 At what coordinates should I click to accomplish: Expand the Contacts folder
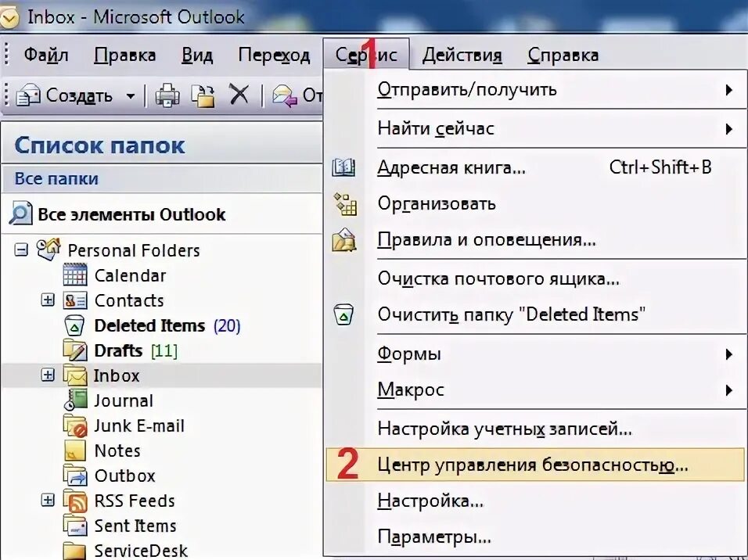48,300
